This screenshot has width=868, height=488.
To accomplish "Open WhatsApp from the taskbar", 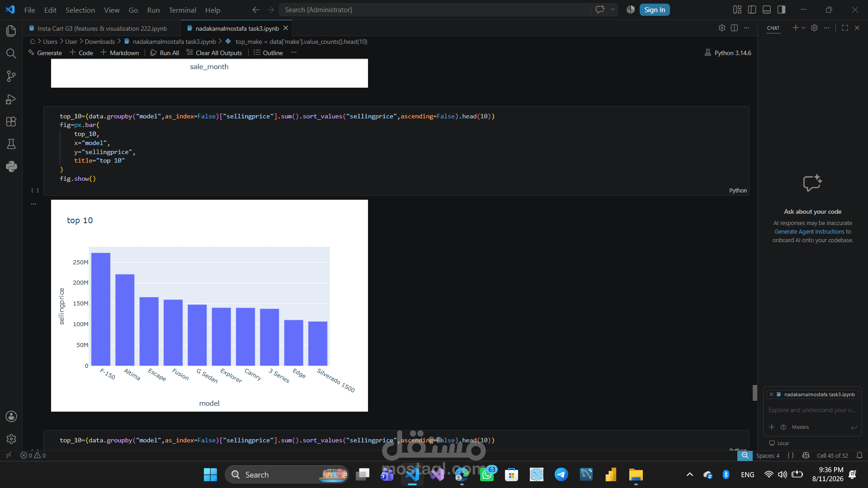I will (x=487, y=474).
